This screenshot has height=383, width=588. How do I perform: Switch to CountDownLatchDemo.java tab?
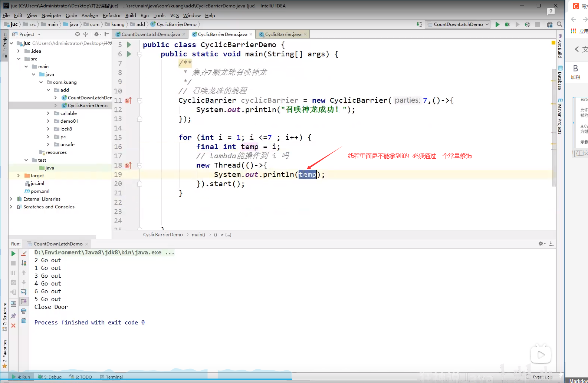point(151,34)
